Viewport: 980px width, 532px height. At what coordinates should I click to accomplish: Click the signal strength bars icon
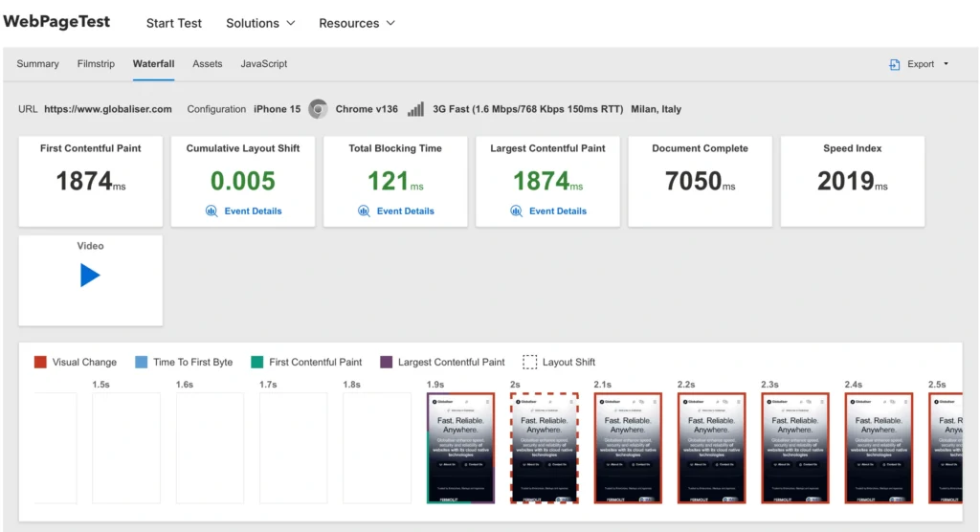pos(415,109)
